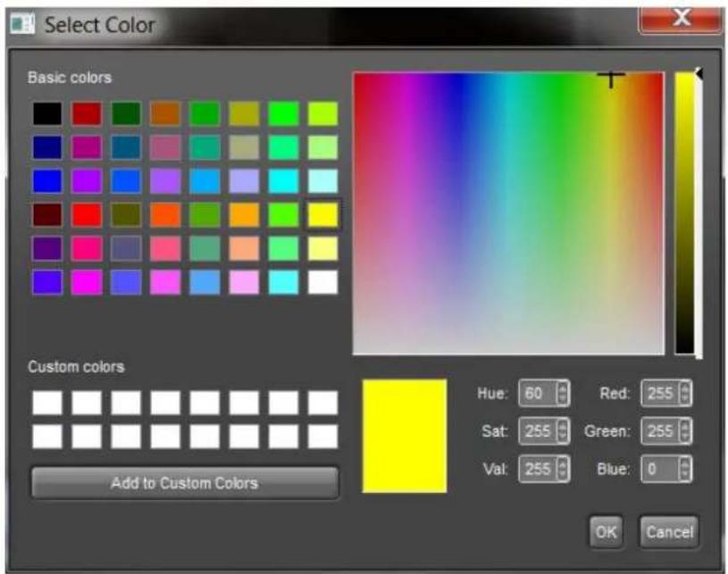Pick the lavender basic color swatch
Viewport: 728px width, 574px height.
pyautogui.click(x=244, y=181)
